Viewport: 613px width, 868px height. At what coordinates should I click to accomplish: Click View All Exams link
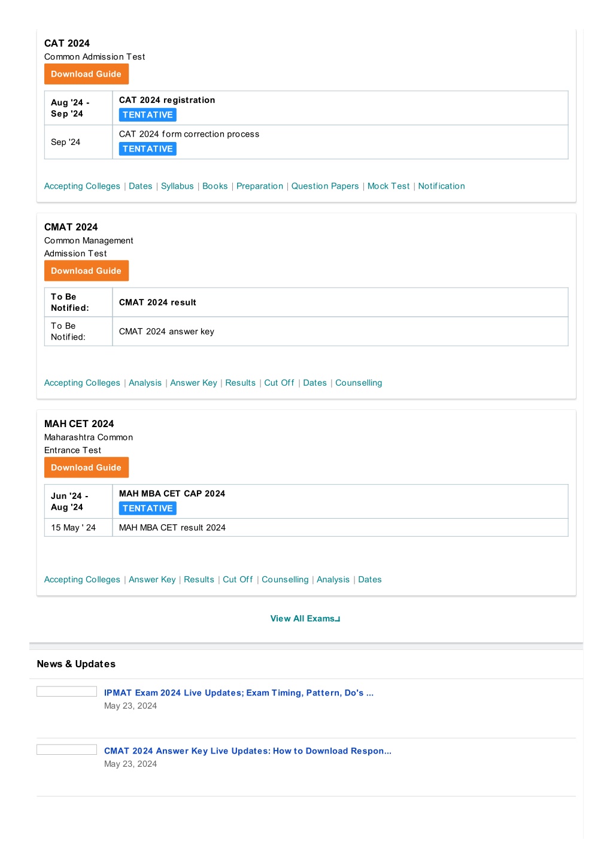305,619
